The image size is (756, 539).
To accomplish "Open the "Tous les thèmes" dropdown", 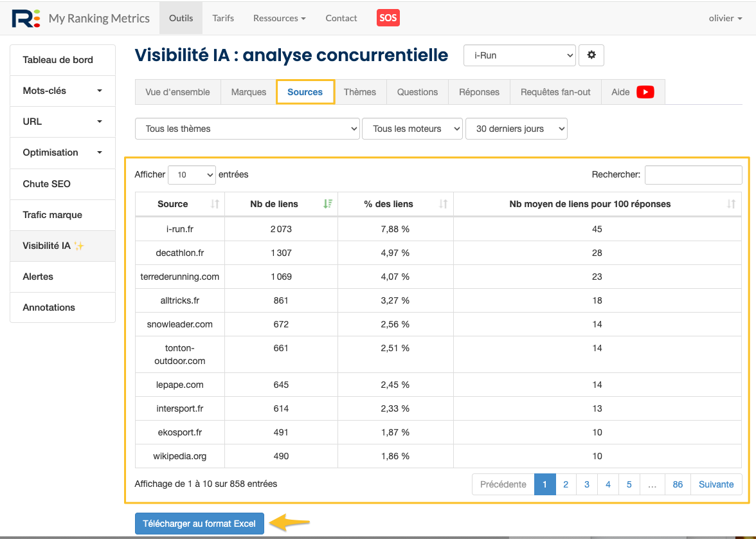I will pyautogui.click(x=247, y=128).
